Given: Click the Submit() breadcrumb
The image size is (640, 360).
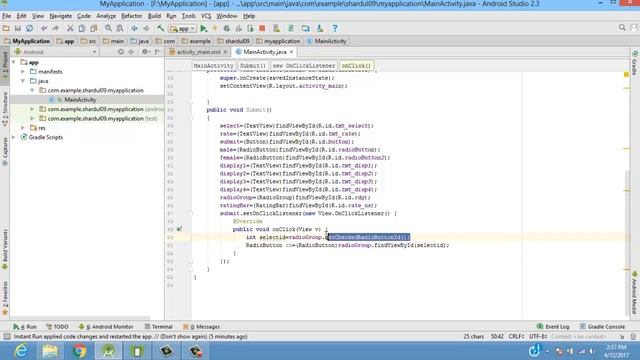Looking at the screenshot, I should click(252, 65).
